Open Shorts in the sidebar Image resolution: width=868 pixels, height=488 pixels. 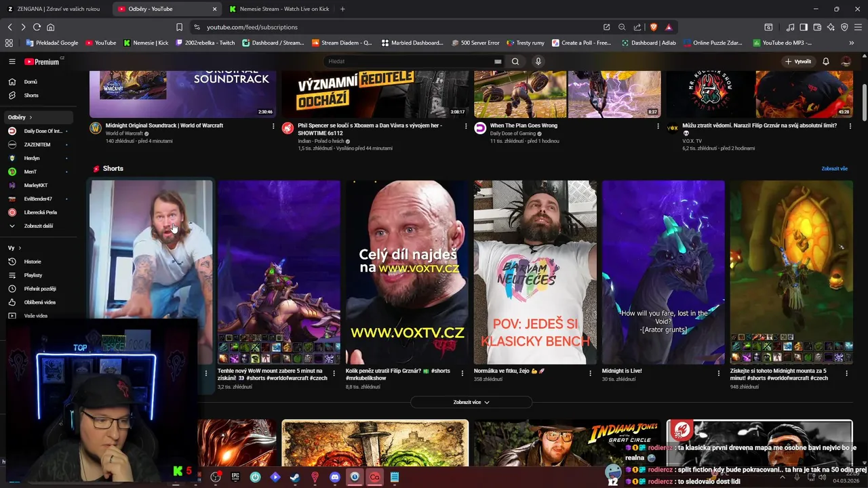[x=39, y=96]
